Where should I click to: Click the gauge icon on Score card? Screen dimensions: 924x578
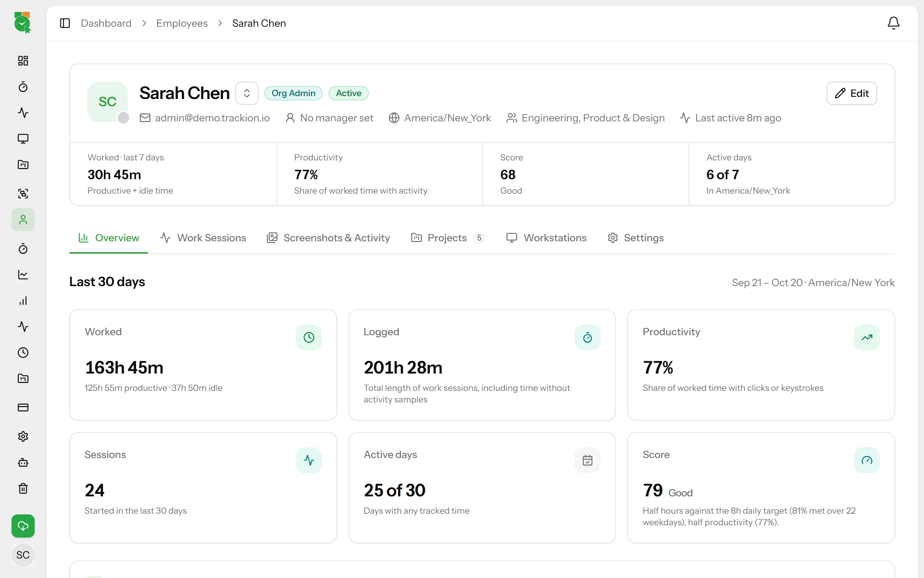(867, 460)
